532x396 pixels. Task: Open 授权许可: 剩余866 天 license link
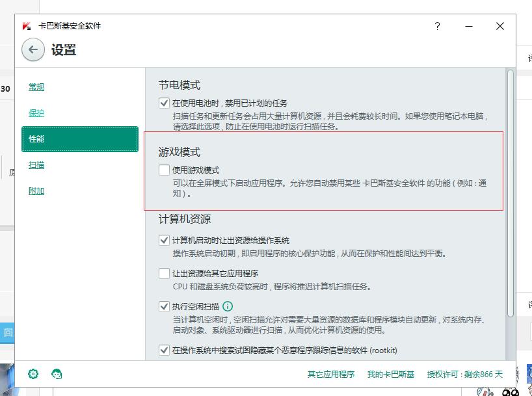(x=465, y=375)
